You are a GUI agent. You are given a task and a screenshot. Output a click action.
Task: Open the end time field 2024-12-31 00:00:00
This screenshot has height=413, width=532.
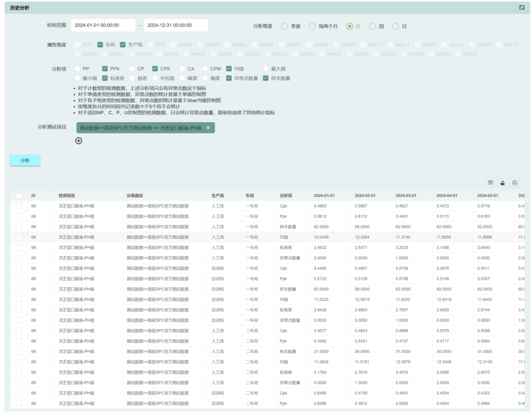tap(175, 25)
